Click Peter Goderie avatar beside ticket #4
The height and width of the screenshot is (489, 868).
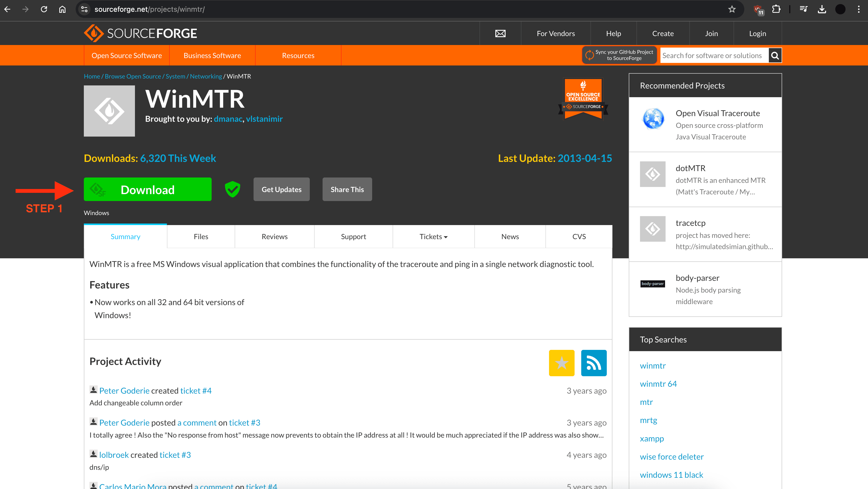[93, 390]
